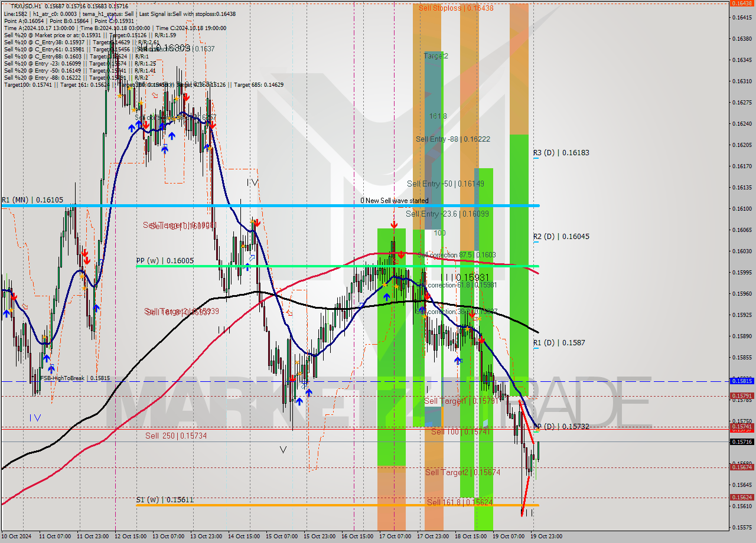Click the 'Sell 161.8 | 0.15624' label
Image resolution: width=756 pixels, height=543 pixels.
point(460,503)
